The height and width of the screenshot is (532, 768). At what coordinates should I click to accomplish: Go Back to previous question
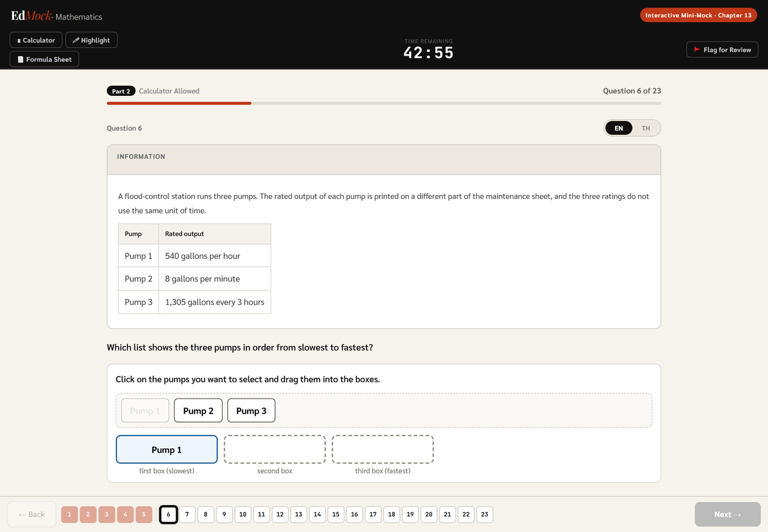point(31,514)
